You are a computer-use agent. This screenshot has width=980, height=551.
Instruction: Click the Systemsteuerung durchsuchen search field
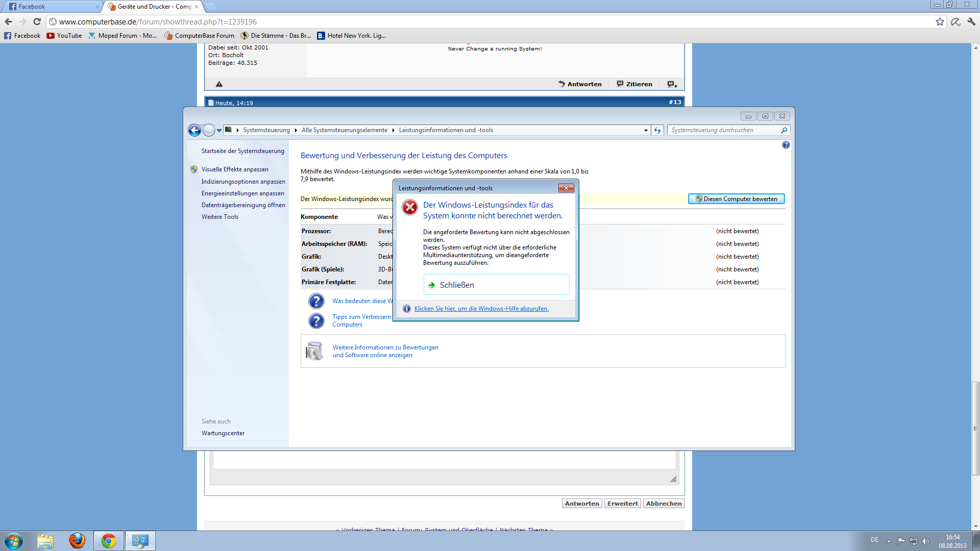(724, 130)
